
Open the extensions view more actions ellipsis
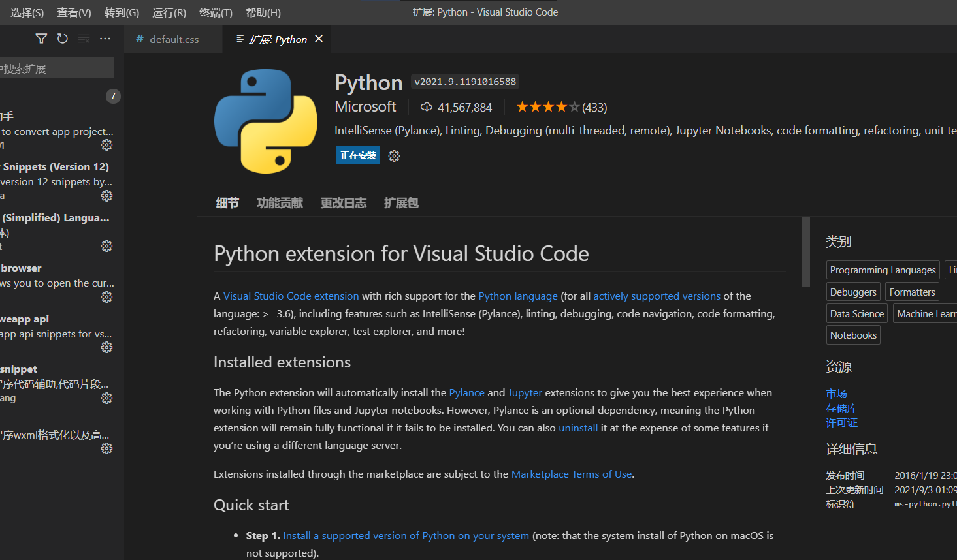coord(105,39)
